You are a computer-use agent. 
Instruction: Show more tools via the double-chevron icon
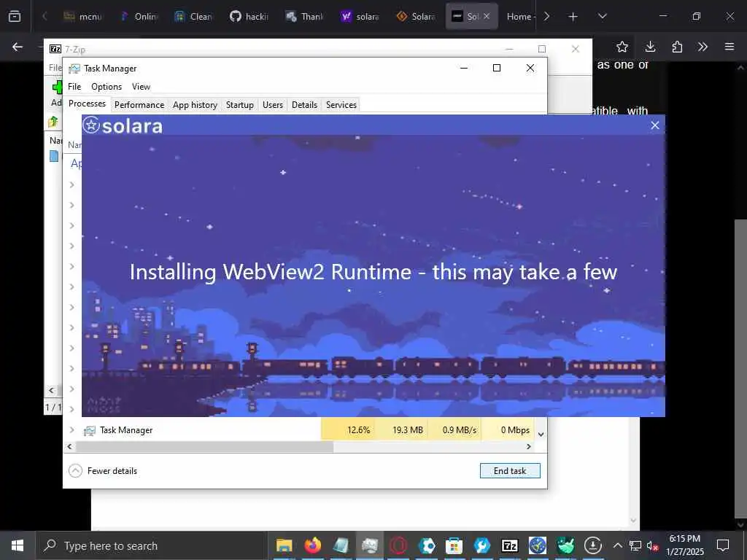coord(703,47)
